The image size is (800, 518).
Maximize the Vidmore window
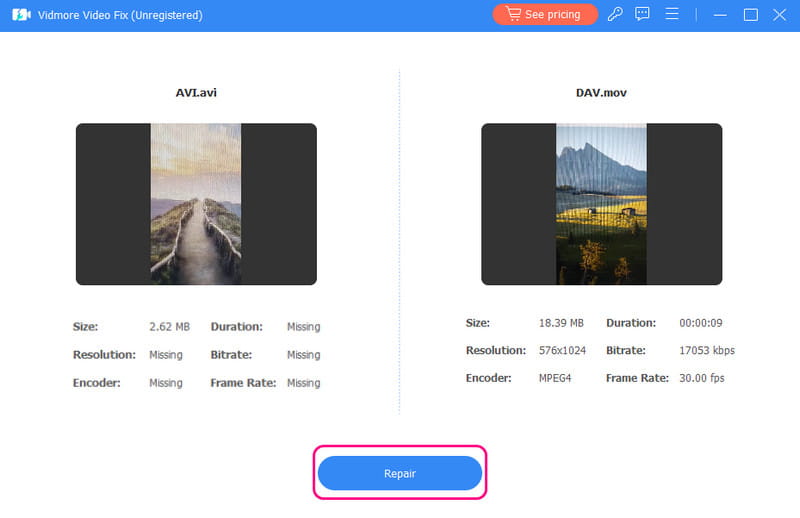(x=750, y=15)
